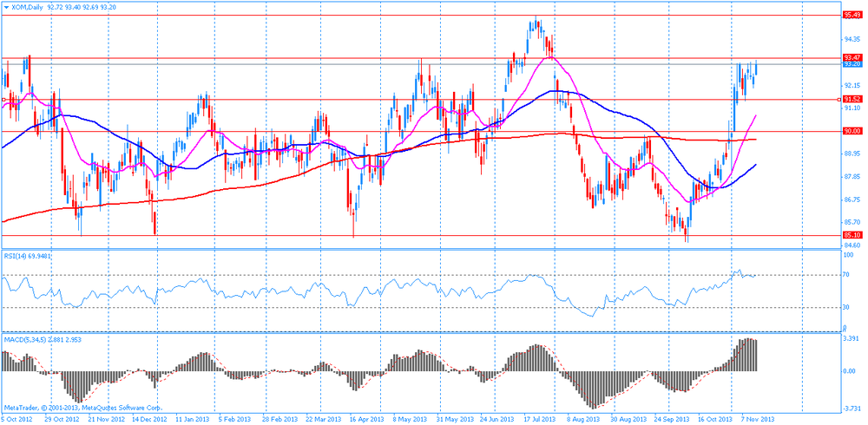Click the 7 Nov 2013 date label
Screen dimensions: 868x425
pyautogui.click(x=759, y=420)
